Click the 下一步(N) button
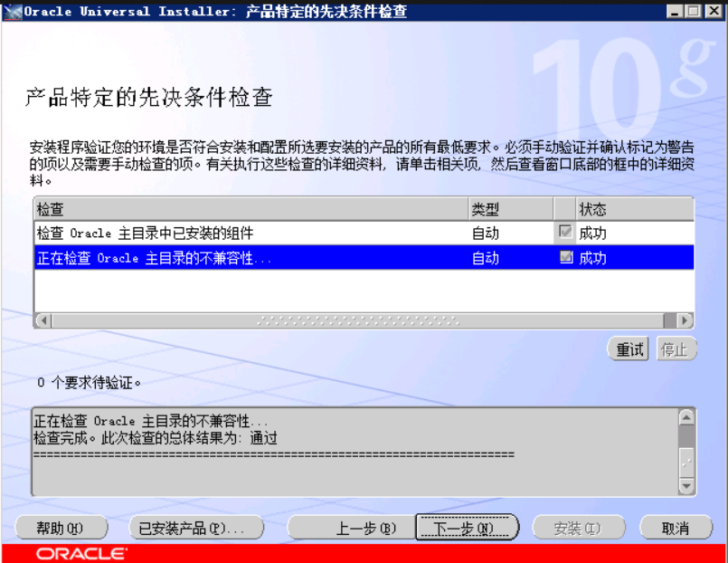Image resolution: width=728 pixels, height=563 pixels. tap(467, 527)
